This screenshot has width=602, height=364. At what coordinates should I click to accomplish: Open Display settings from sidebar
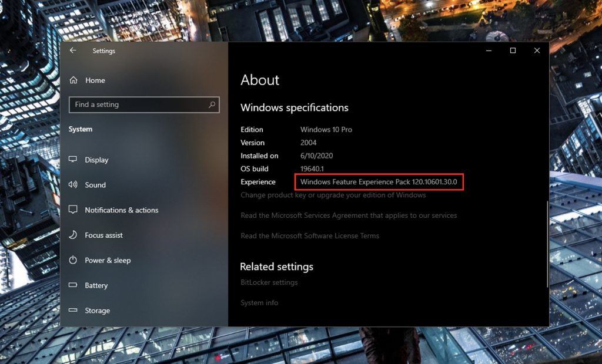click(x=96, y=160)
